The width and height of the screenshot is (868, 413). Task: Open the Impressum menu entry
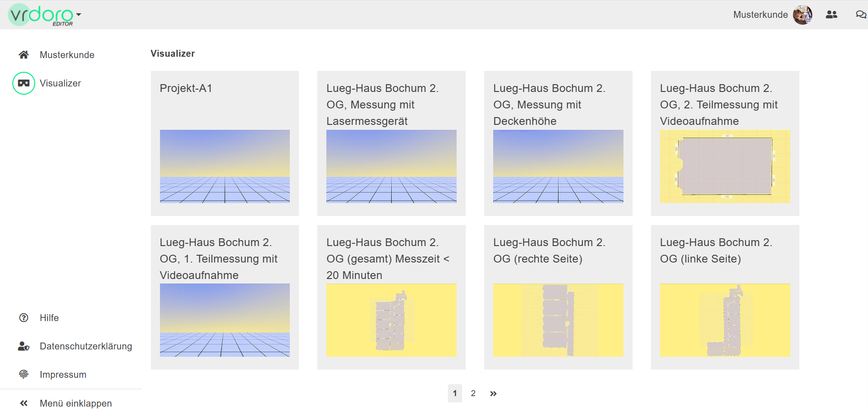(x=63, y=375)
